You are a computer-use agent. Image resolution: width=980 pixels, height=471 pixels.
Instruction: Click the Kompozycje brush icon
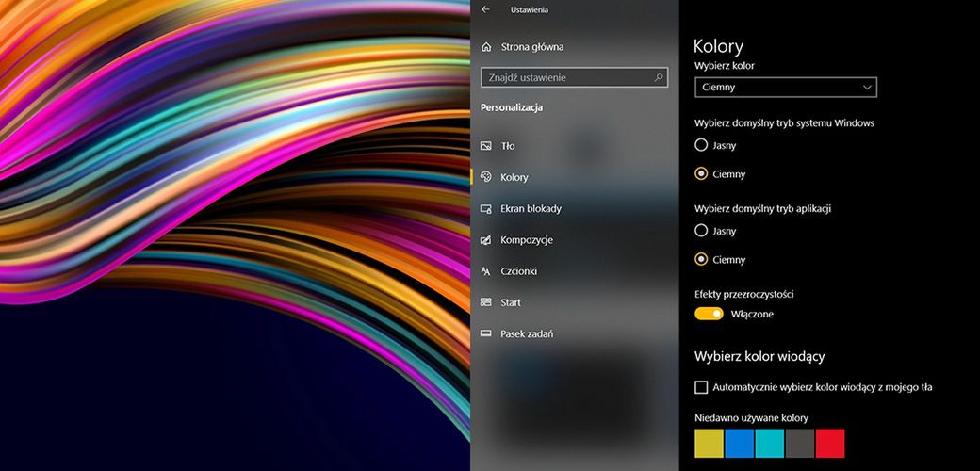point(485,240)
